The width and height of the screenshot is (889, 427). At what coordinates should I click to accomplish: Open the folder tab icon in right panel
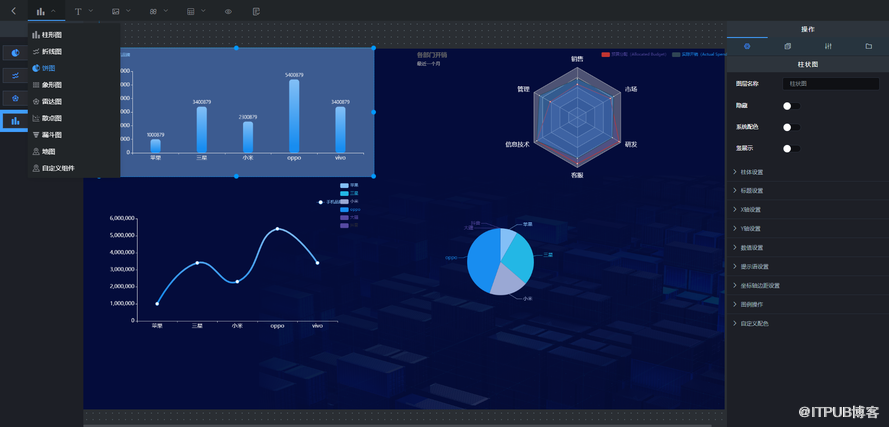(x=868, y=46)
